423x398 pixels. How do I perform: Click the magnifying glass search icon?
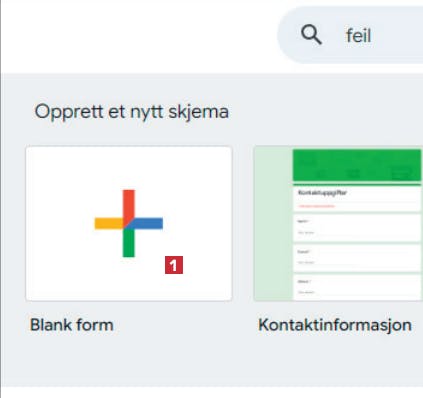click(311, 35)
